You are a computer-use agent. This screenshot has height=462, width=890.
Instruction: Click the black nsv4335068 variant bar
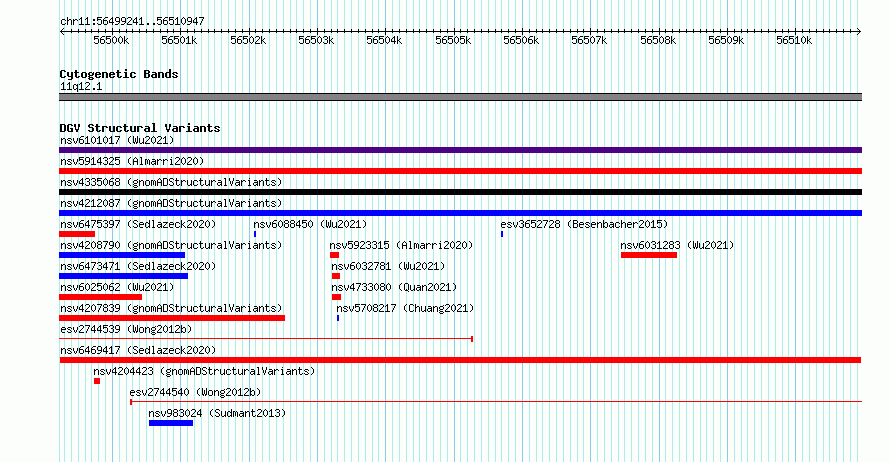point(460,192)
